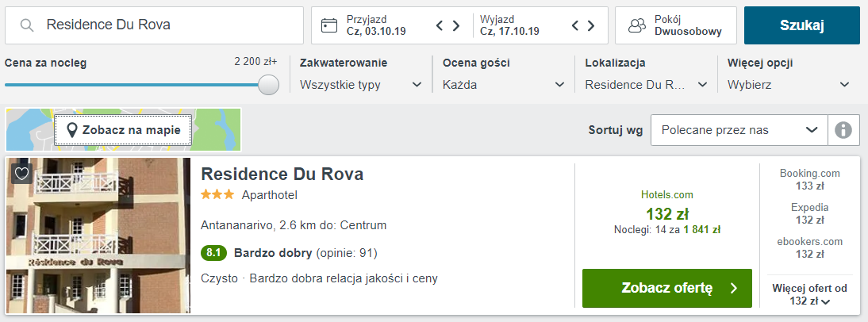Expand the Sortuj wg dropdown
The width and height of the screenshot is (868, 322).
click(739, 130)
